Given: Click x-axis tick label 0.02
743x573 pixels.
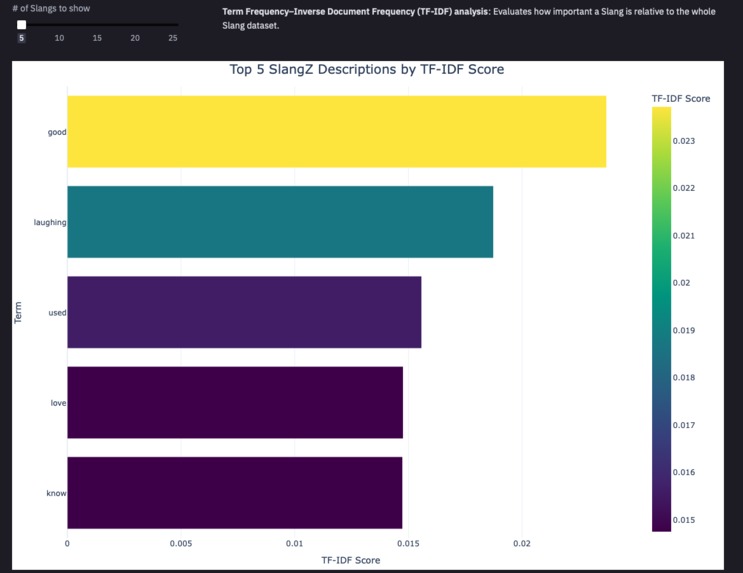Looking at the screenshot, I should [x=522, y=544].
